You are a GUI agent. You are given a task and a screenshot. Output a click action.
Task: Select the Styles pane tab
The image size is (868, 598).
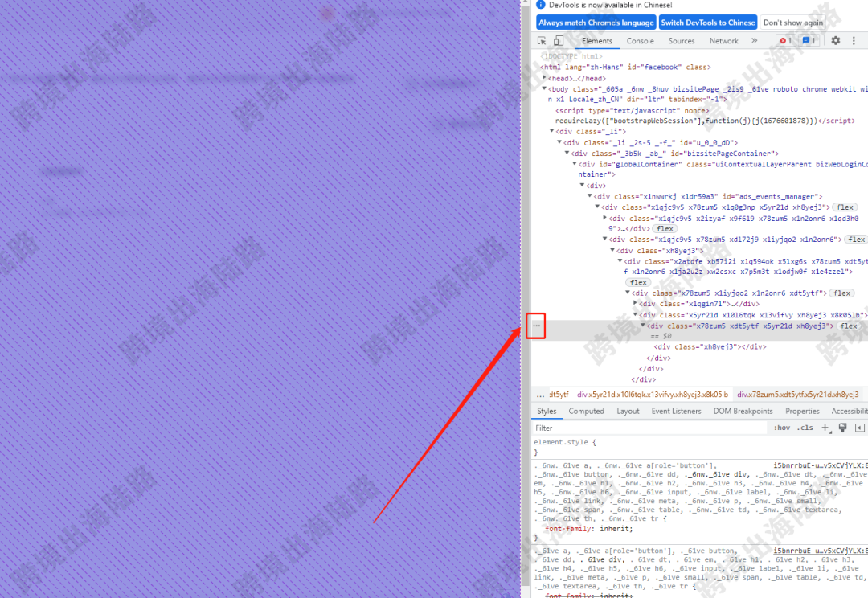pyautogui.click(x=547, y=411)
